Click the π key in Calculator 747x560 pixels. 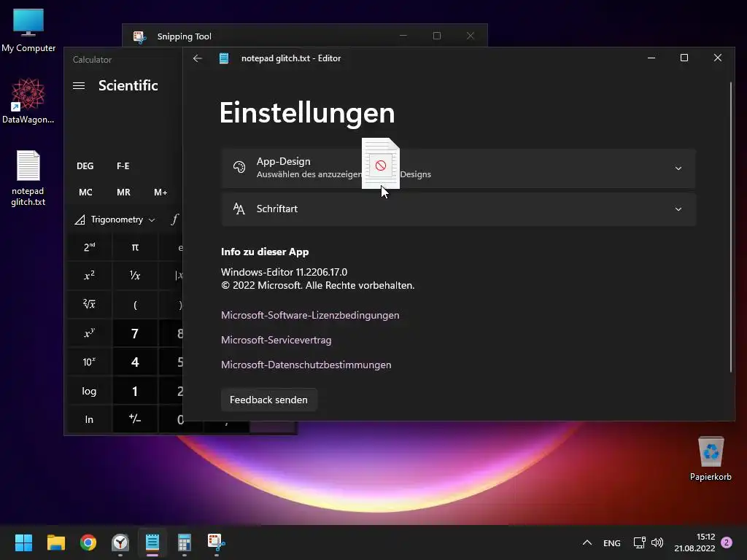(135, 247)
